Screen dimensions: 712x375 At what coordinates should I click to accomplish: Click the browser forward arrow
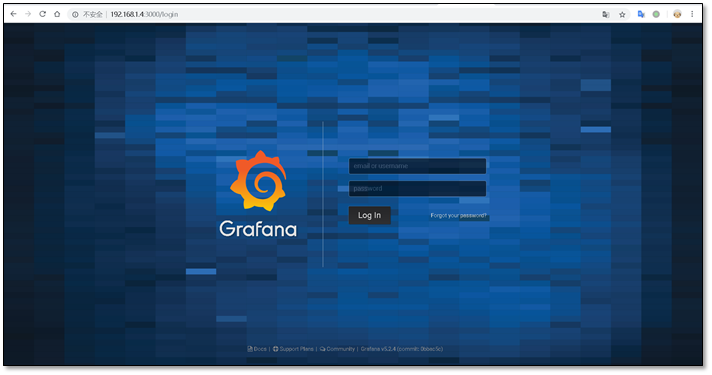point(28,14)
